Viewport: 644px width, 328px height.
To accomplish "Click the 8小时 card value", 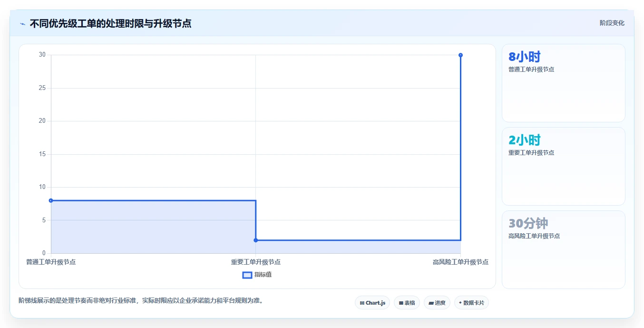I will coord(525,57).
